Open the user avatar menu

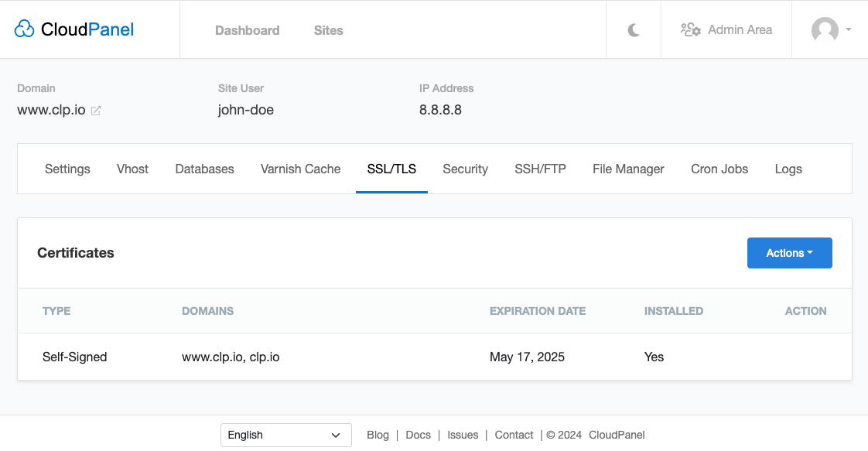(x=825, y=30)
